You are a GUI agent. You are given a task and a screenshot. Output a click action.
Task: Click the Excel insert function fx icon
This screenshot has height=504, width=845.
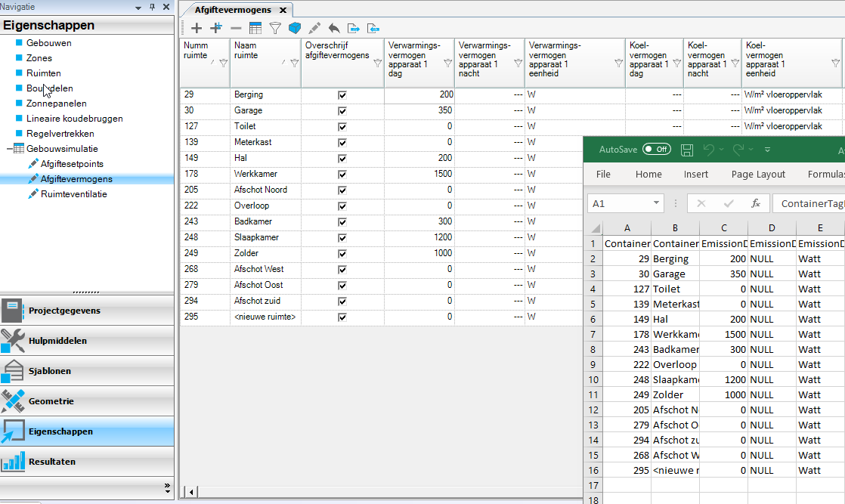755,204
